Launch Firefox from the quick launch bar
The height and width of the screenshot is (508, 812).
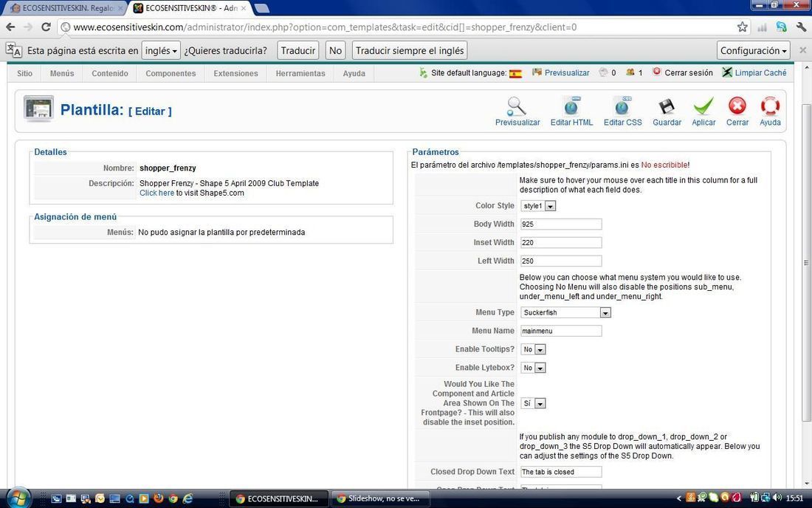159,498
